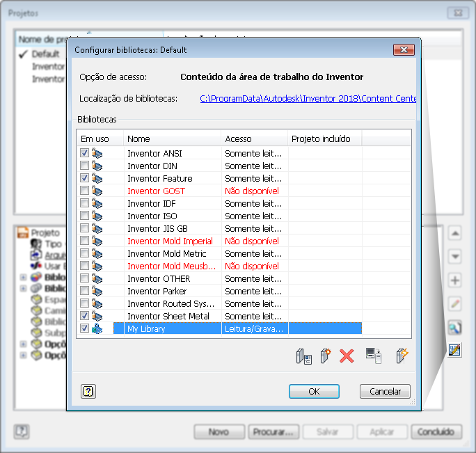Click the import library from computer icon
This screenshot has height=453, width=476.
(374, 356)
